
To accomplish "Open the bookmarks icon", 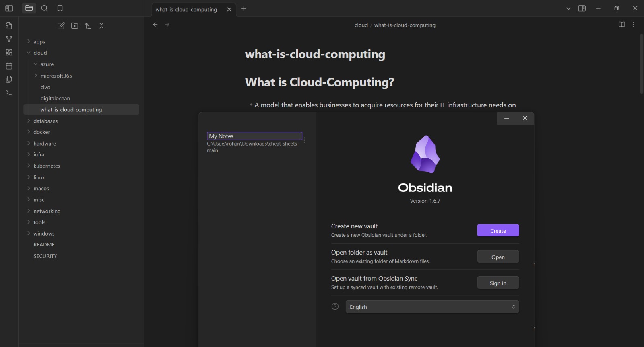I will tap(60, 8).
